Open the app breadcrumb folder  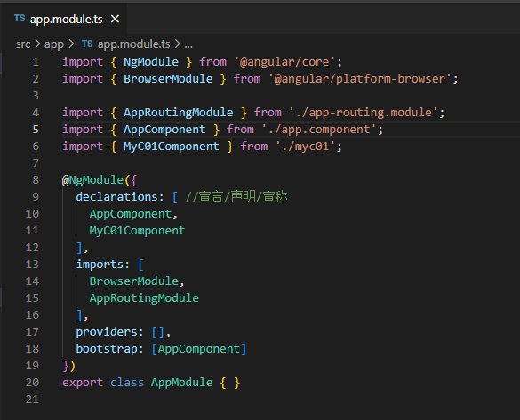[x=54, y=44]
